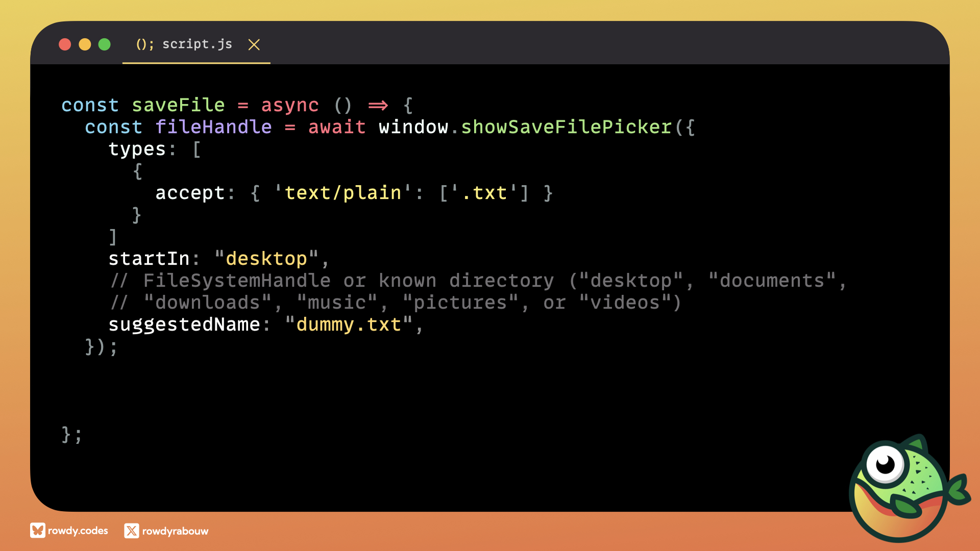Click the Bluesky butterfly icon
This screenshot has width=980, height=551.
point(37,531)
